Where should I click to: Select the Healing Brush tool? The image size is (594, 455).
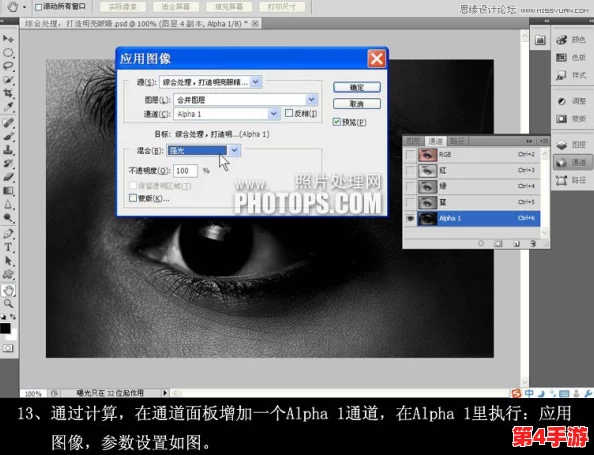click(x=8, y=123)
